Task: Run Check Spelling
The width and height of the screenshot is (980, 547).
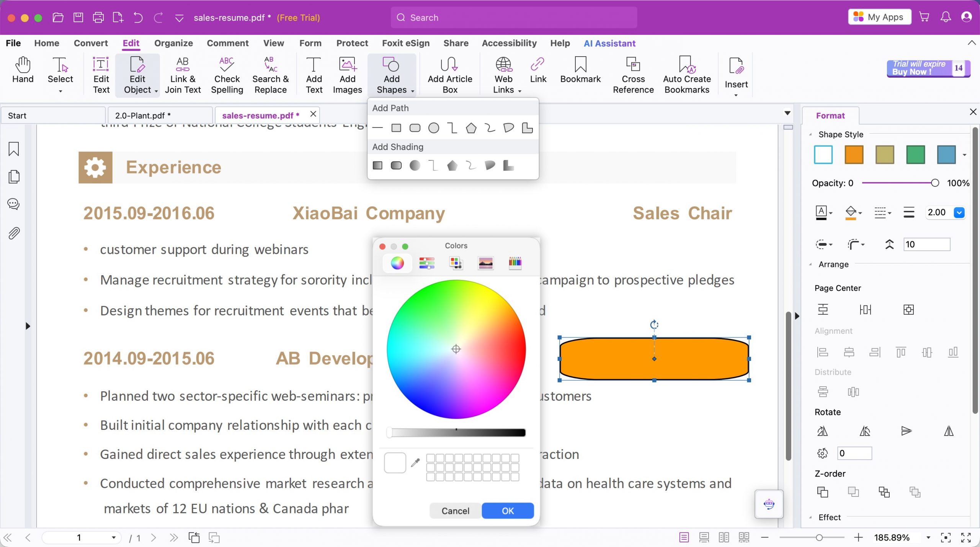Action: 227,75
